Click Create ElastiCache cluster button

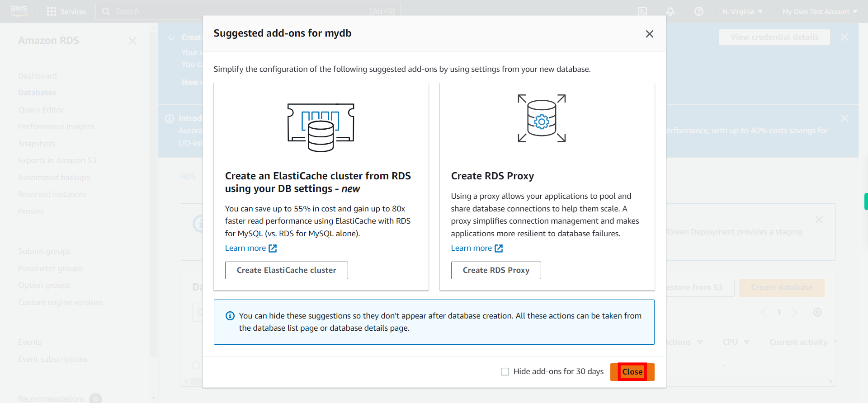pyautogui.click(x=287, y=270)
